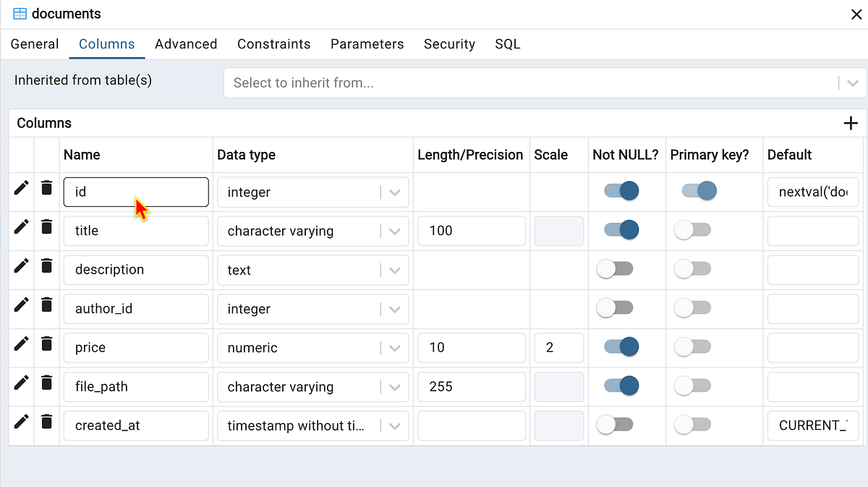868x487 pixels.
Task: Open data type dropdown for created_at column
Action: coord(394,426)
